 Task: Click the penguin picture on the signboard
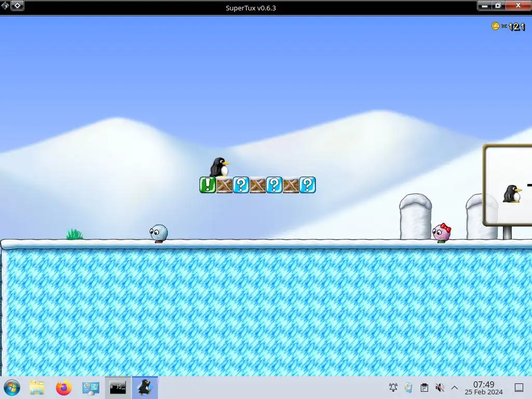click(x=512, y=194)
